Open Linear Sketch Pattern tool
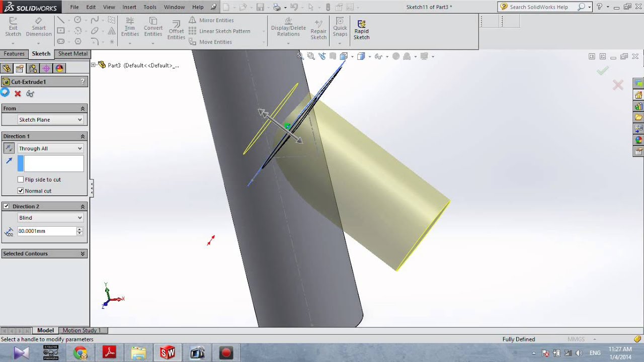Screen dimensions: 644x362 [219, 31]
